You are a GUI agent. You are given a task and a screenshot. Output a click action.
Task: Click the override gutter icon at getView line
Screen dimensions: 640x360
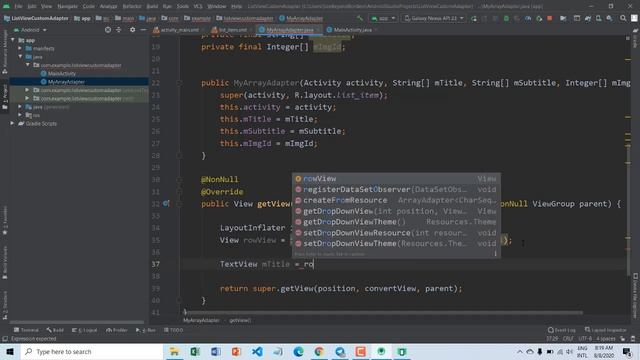(x=166, y=203)
